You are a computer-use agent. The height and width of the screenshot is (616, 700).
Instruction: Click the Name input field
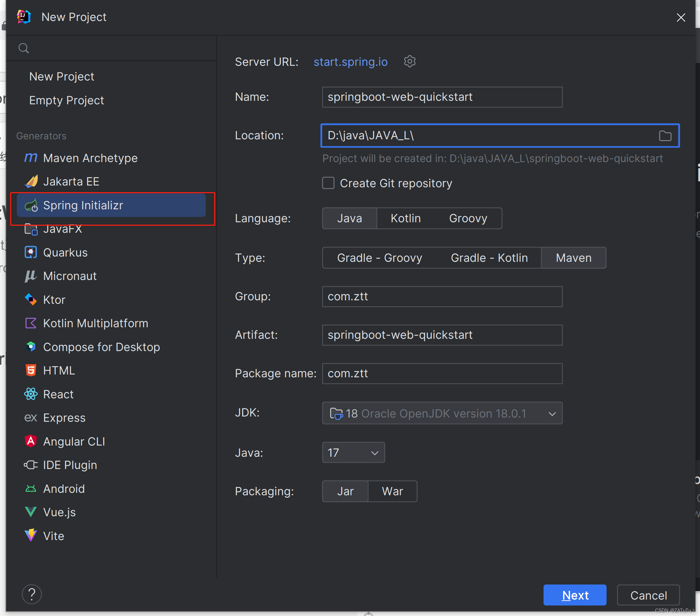point(442,97)
